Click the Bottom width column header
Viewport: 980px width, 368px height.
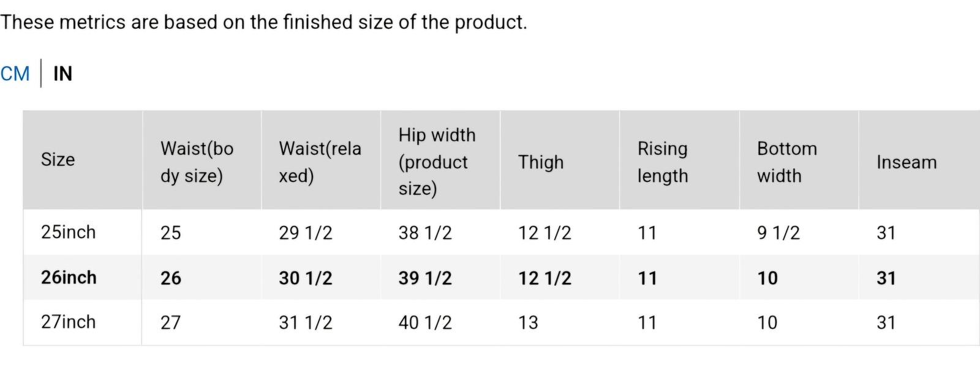tap(787, 162)
